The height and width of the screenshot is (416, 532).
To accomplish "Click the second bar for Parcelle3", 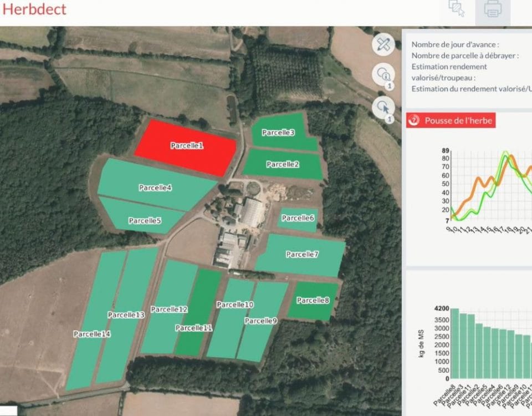I will tap(463, 346).
